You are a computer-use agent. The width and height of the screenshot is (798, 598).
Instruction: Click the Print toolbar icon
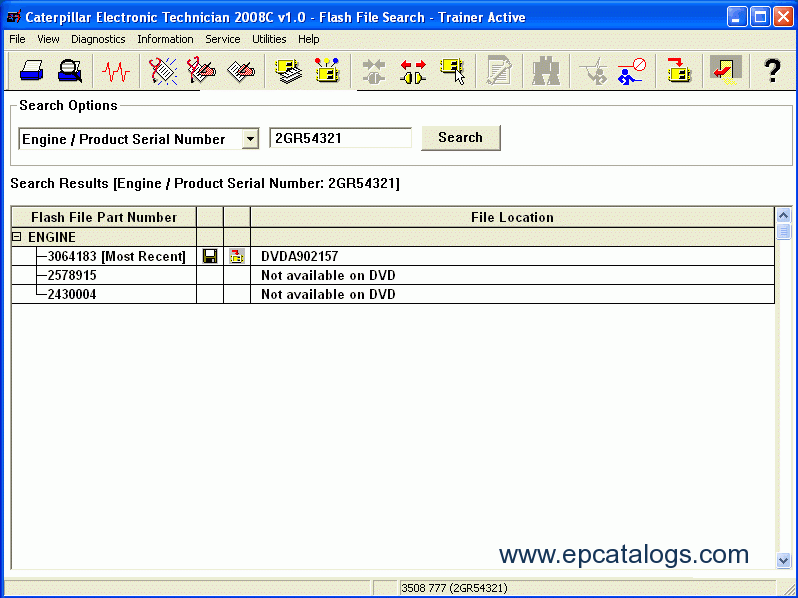click(x=30, y=71)
